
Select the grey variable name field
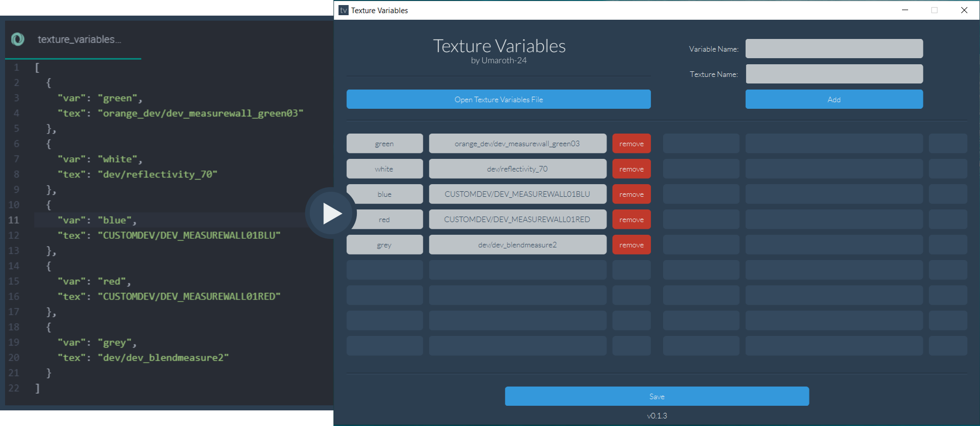click(385, 244)
